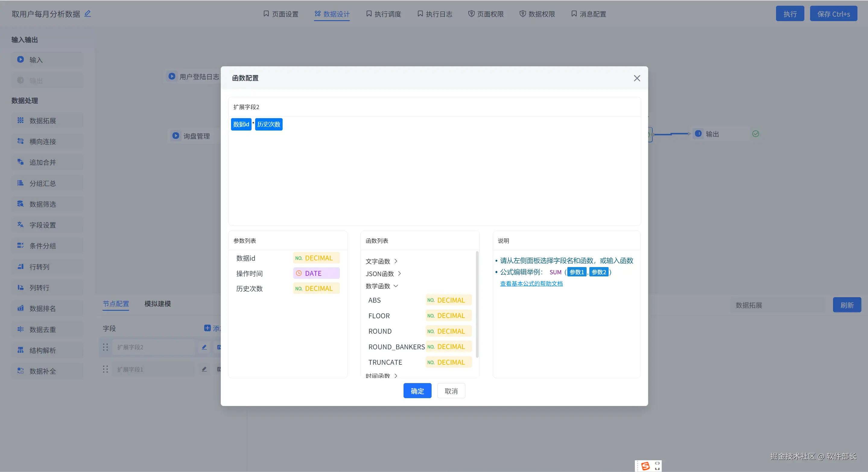
Task: Click the function list scrollbar
Action: [x=477, y=305]
